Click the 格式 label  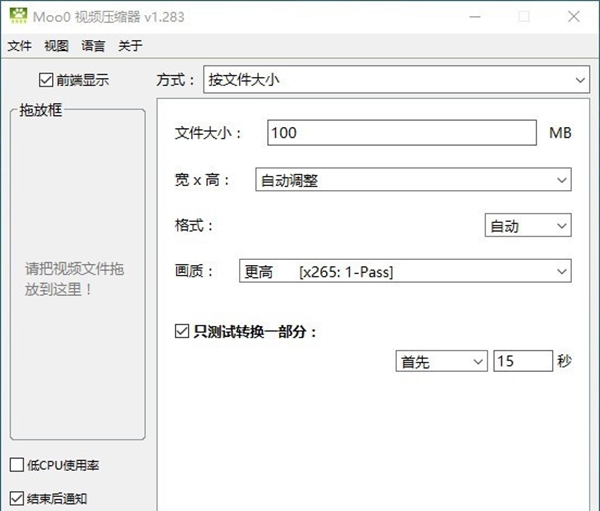coord(194,225)
